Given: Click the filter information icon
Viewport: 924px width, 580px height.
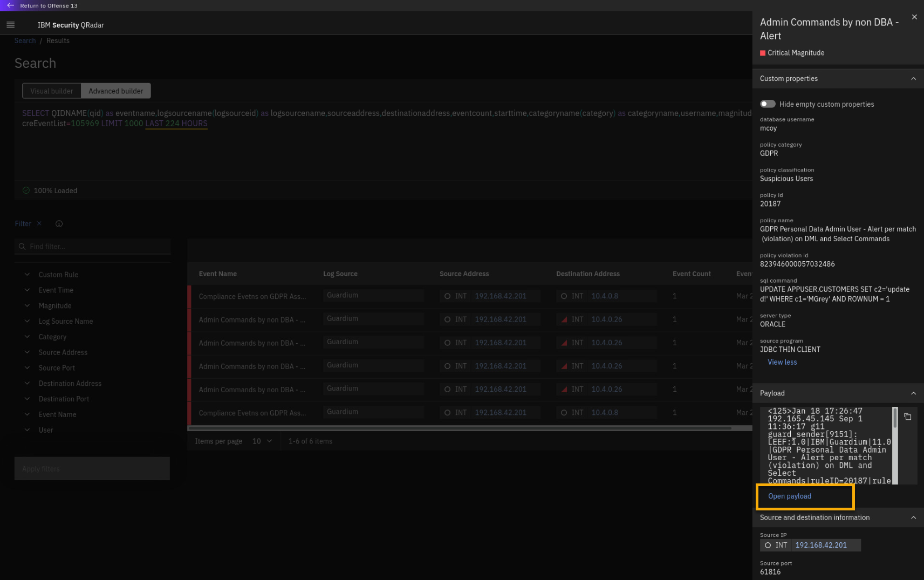Looking at the screenshot, I should click(x=59, y=224).
